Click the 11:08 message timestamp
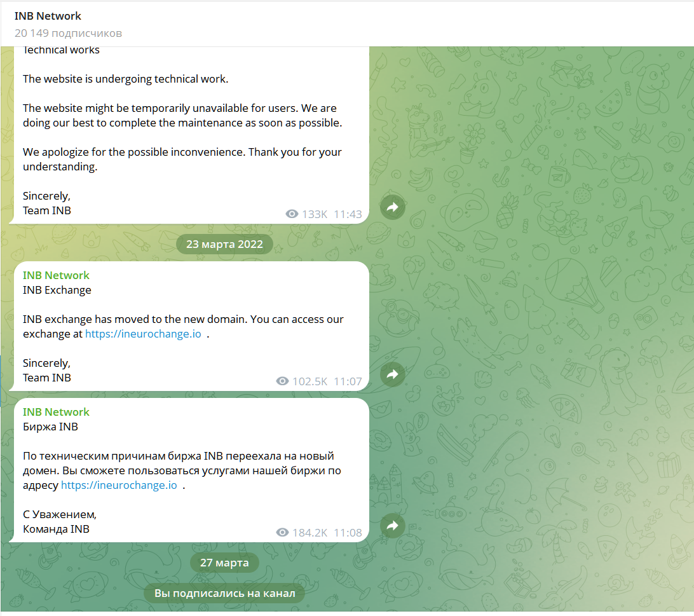Viewport: 694px width, 616px height. [348, 533]
